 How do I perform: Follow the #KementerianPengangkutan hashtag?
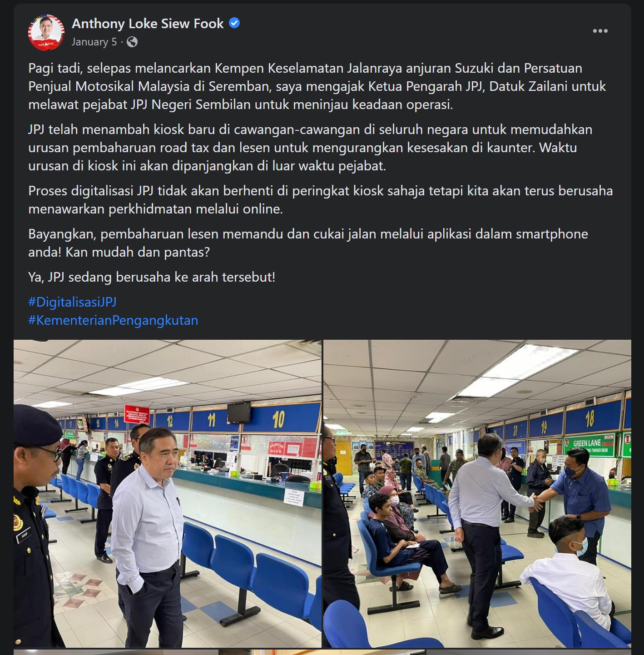pos(113,320)
